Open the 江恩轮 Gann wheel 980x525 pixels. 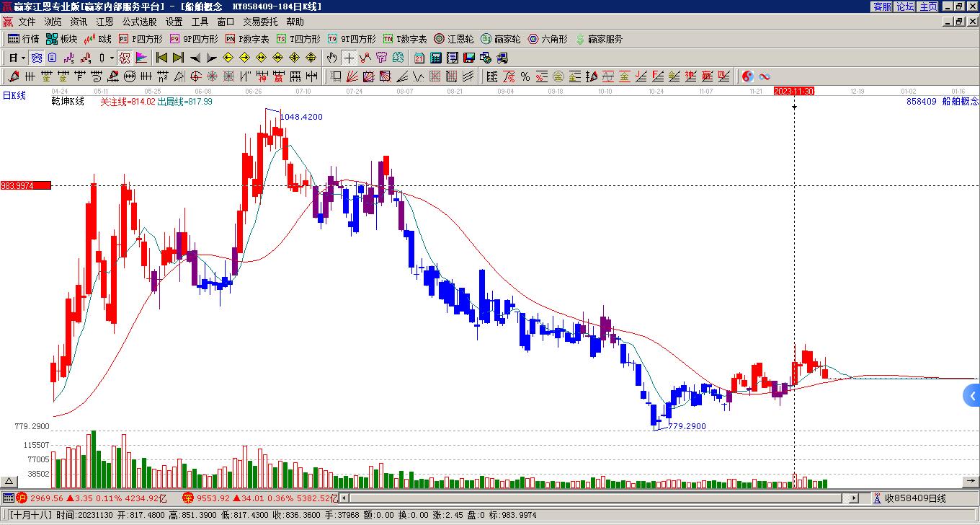(453, 39)
